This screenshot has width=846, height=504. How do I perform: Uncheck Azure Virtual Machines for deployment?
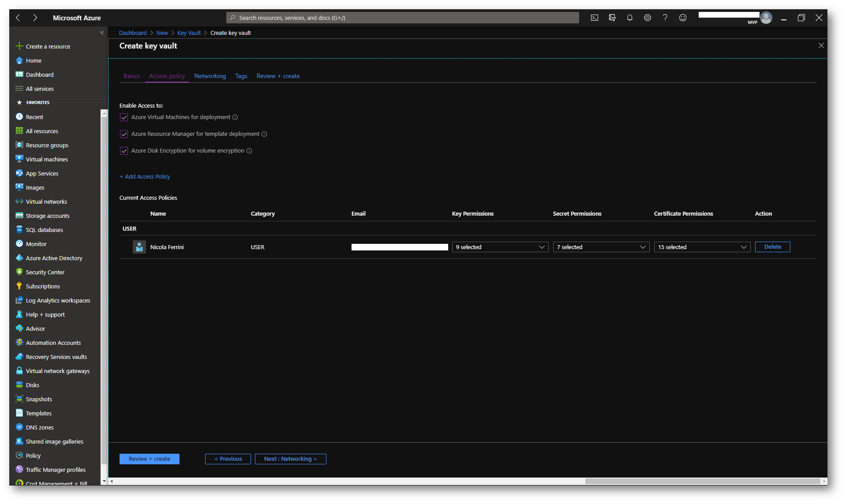coord(124,117)
